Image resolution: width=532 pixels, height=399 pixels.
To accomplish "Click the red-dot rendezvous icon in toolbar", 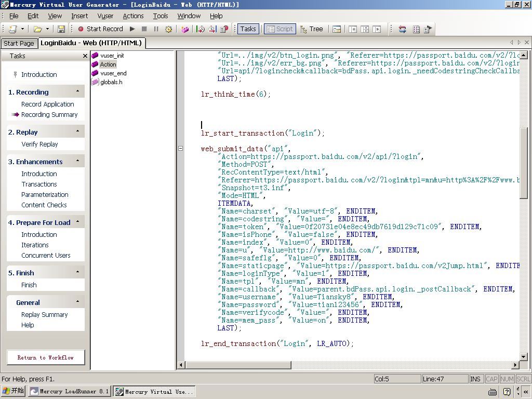I will point(224,29).
